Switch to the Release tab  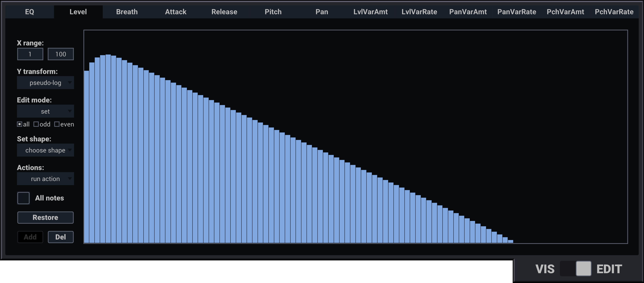[x=224, y=12]
